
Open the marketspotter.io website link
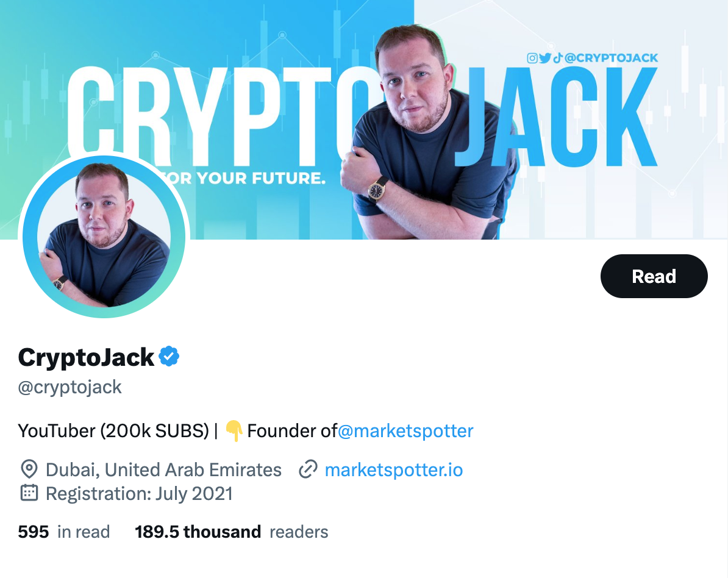click(394, 470)
